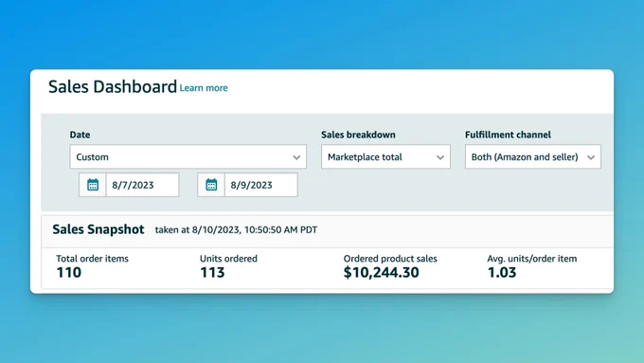
Task: Click the Units ordered value 113
Action: point(212,273)
